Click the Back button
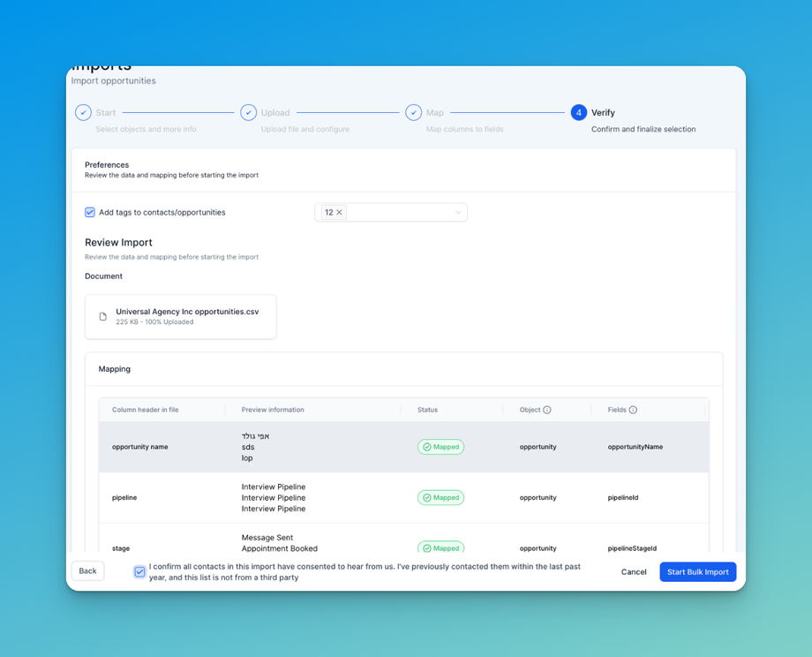Screen dimensions: 812x657 pos(87,571)
